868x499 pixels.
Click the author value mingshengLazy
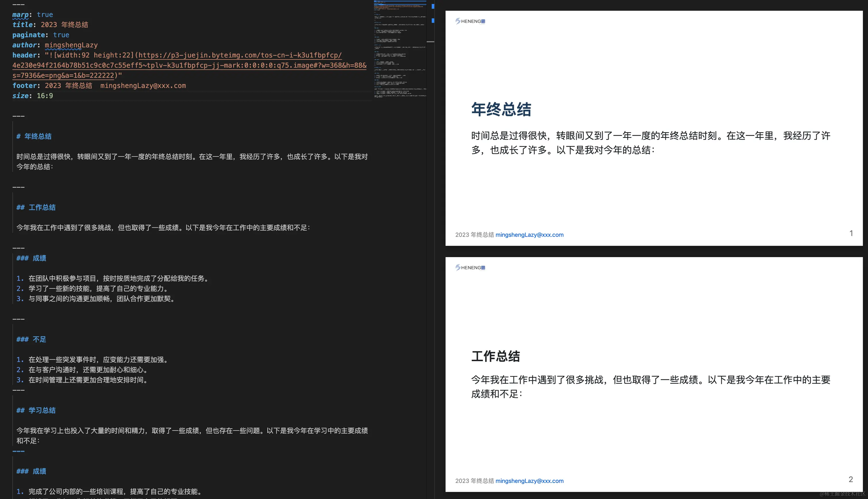tap(71, 45)
